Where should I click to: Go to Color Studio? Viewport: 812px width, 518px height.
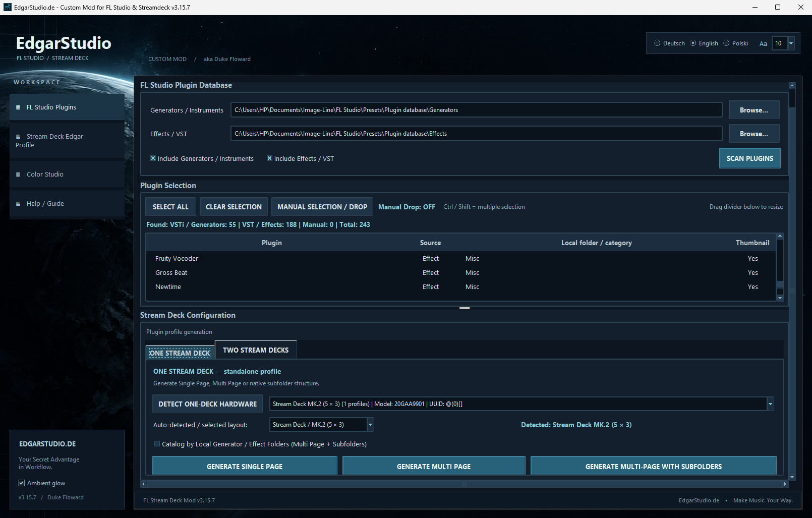tap(67, 174)
